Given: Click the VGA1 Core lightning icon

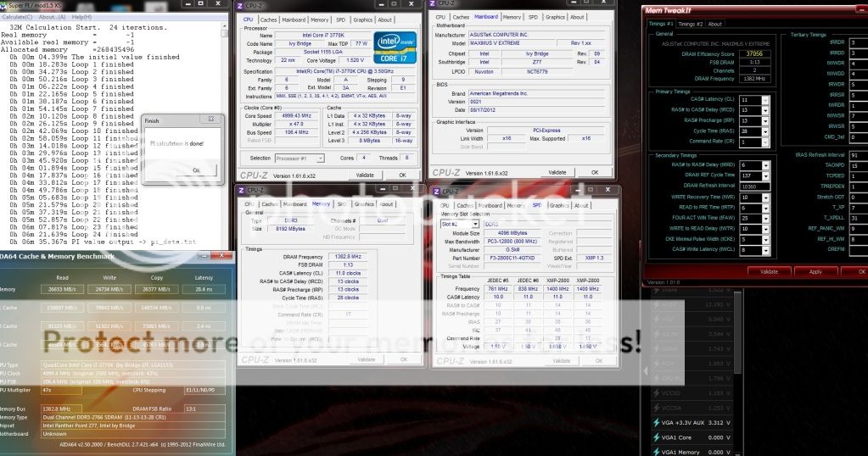Looking at the screenshot, I should [655, 438].
